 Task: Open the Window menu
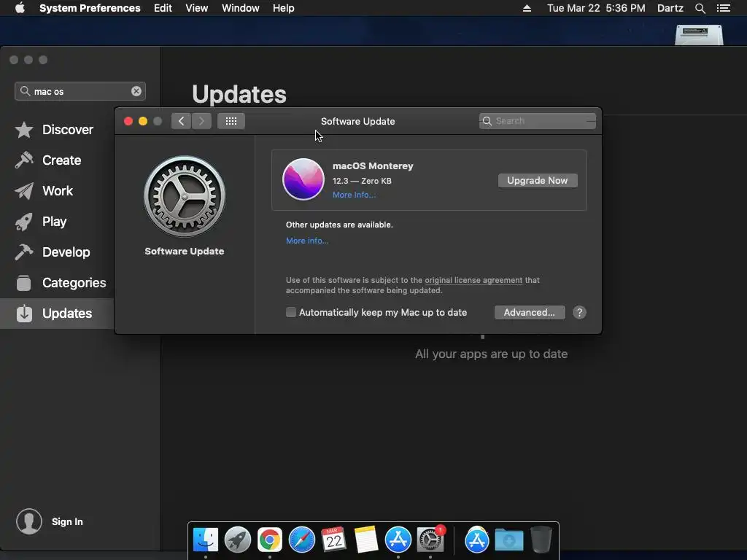241,8
